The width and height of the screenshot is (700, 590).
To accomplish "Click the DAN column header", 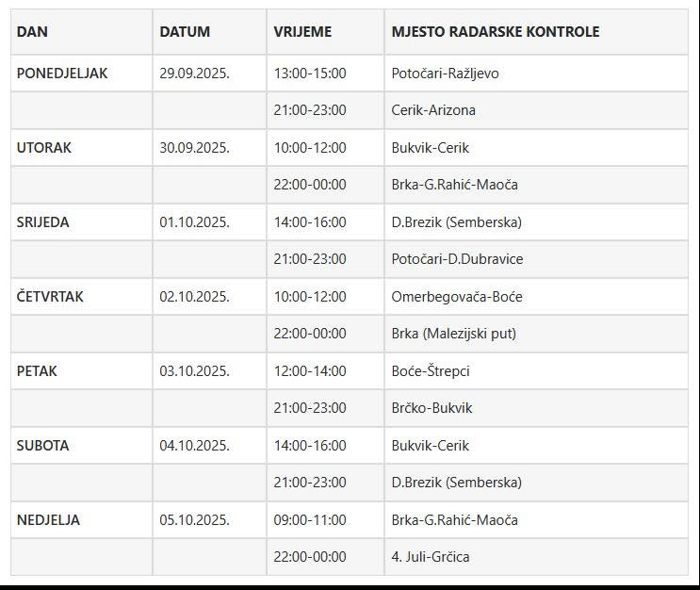I will (33, 32).
